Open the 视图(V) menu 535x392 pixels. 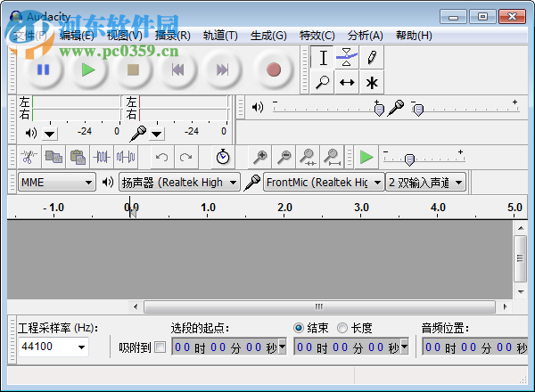124,35
